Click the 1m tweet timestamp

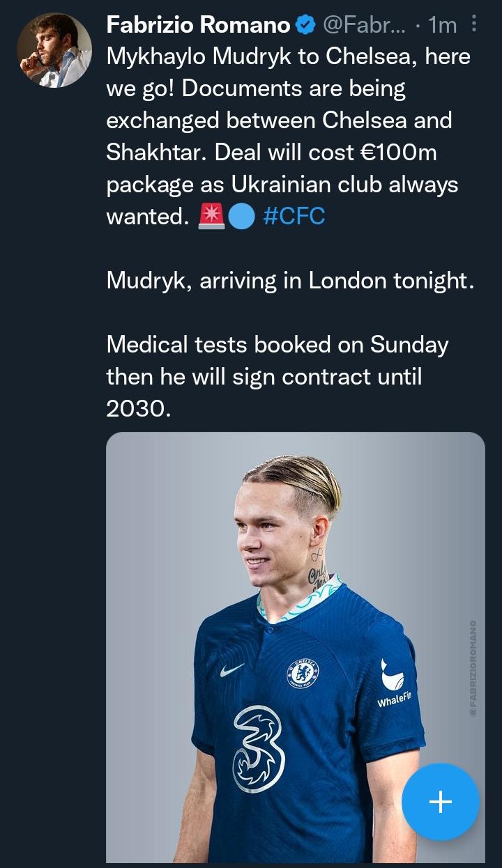click(443, 26)
